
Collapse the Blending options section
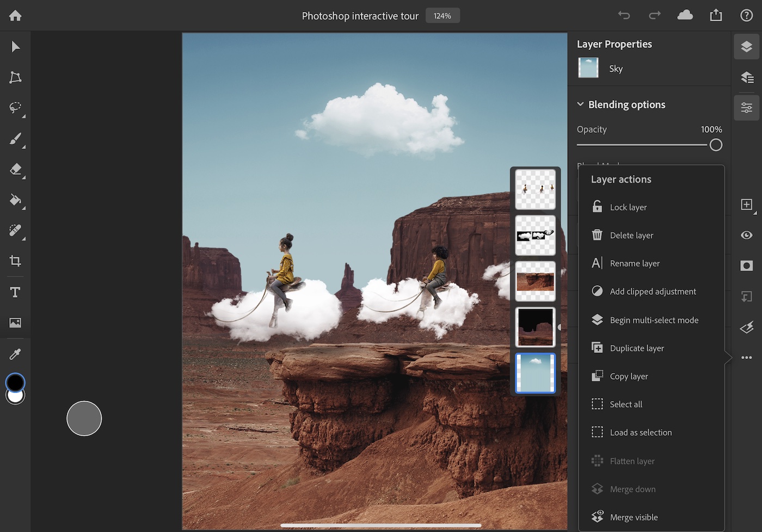click(x=580, y=104)
